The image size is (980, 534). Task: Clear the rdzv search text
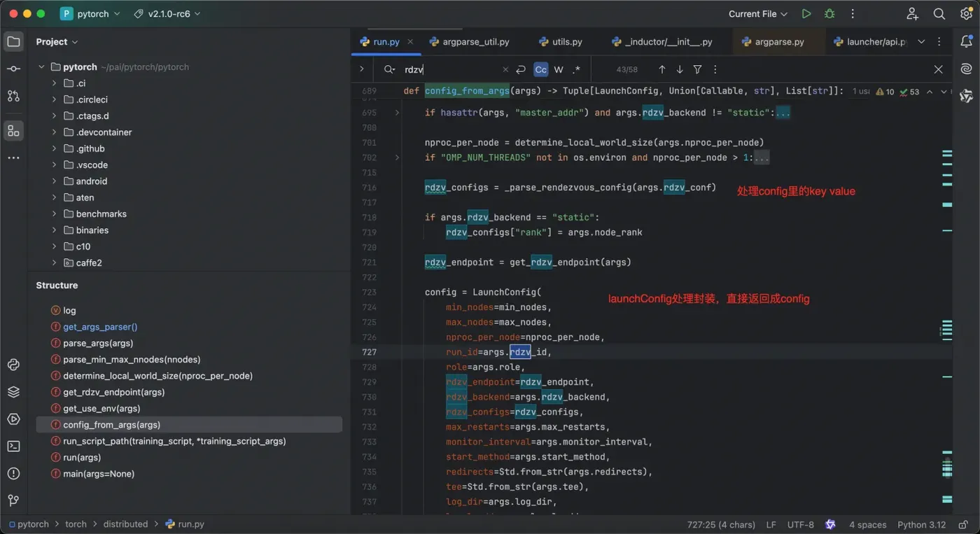click(x=505, y=69)
